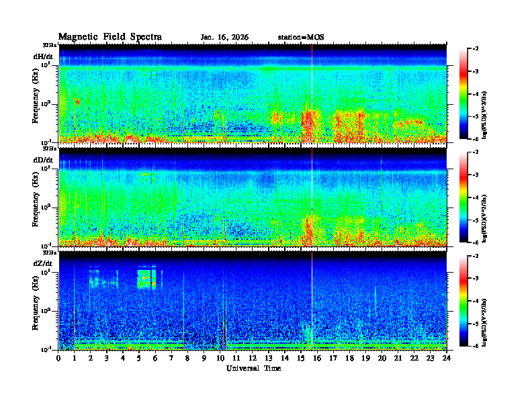Click the -3 tick on dD/dt colorbar
The height and width of the screenshot is (411, 532).
[x=476, y=175]
